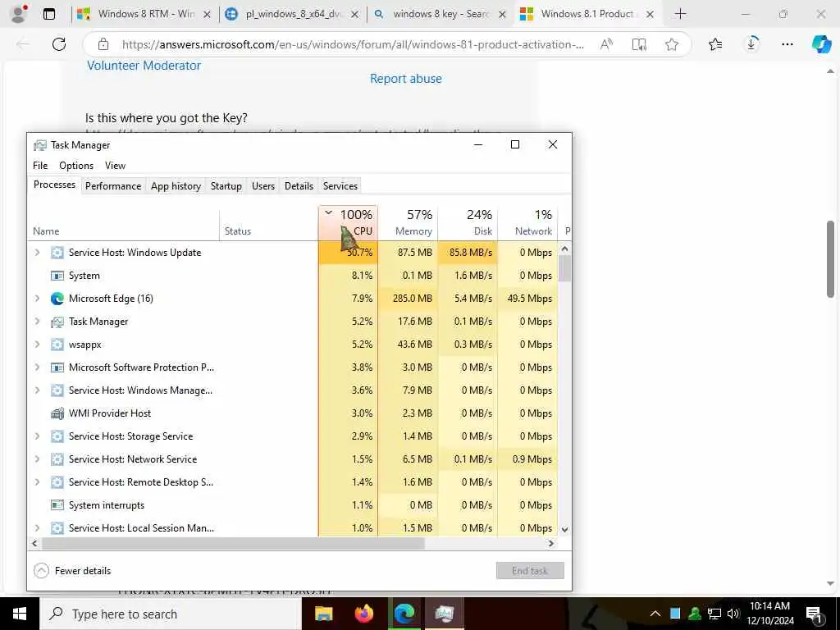Expand the wsappx process row
Image resolution: width=840 pixels, height=630 pixels.
click(37, 345)
